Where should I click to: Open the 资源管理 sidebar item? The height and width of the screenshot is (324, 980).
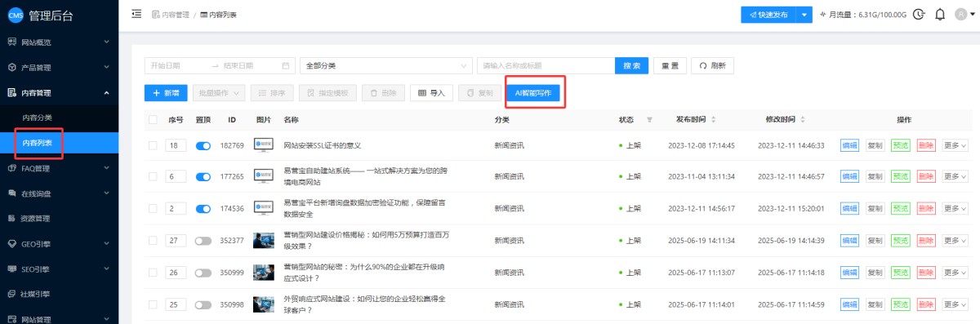click(x=59, y=218)
